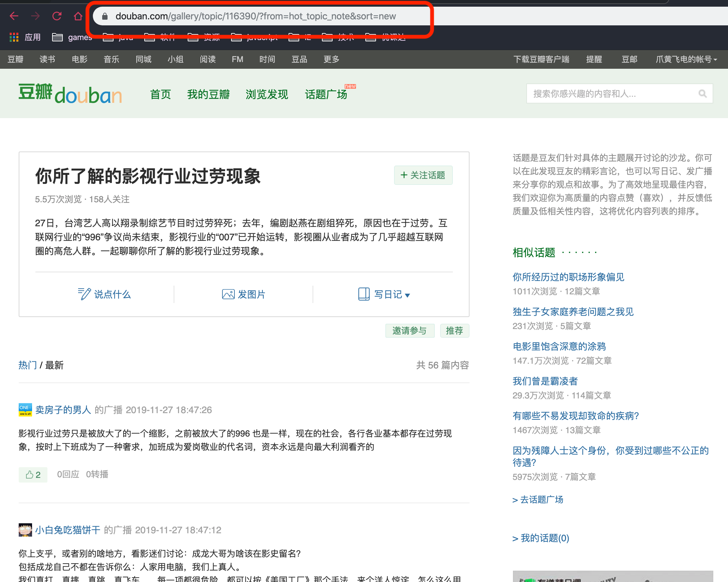This screenshot has height=582, width=728.
Task: Open FM in top navigation
Action: pyautogui.click(x=237, y=59)
